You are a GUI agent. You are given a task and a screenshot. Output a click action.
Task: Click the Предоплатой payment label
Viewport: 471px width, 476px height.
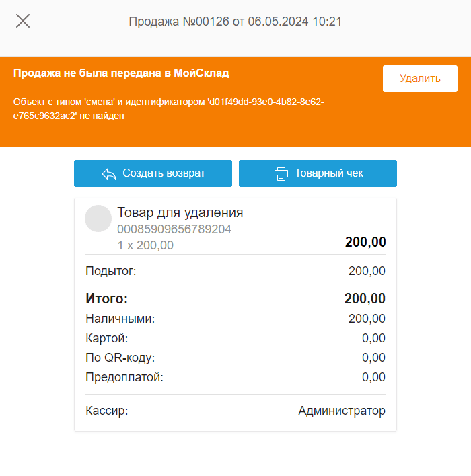[124, 377]
